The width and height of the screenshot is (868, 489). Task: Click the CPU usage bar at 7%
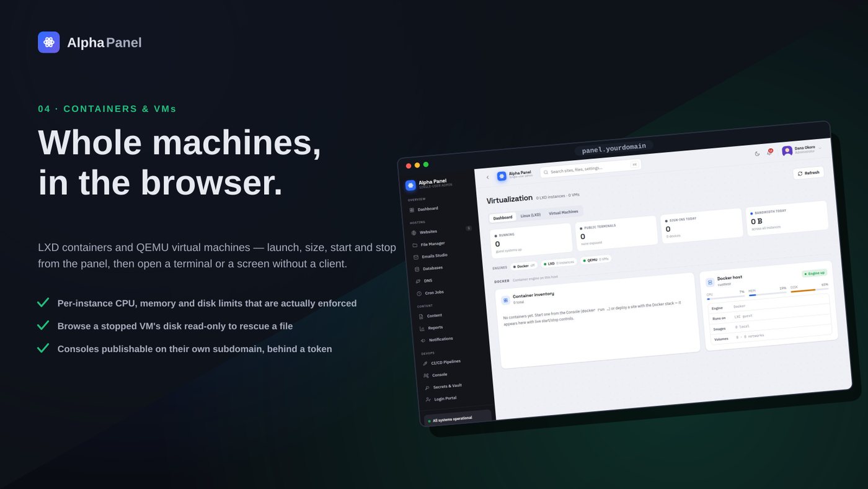coord(726,297)
